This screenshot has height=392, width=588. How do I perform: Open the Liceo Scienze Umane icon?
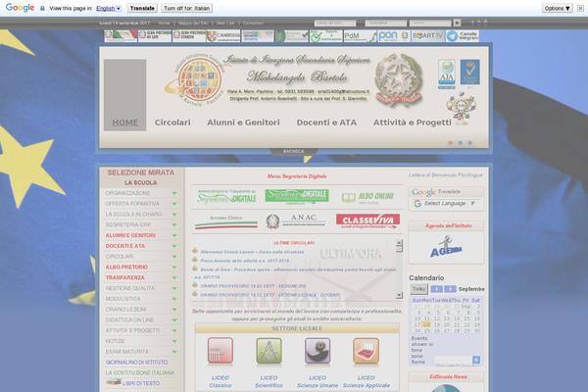(318, 351)
